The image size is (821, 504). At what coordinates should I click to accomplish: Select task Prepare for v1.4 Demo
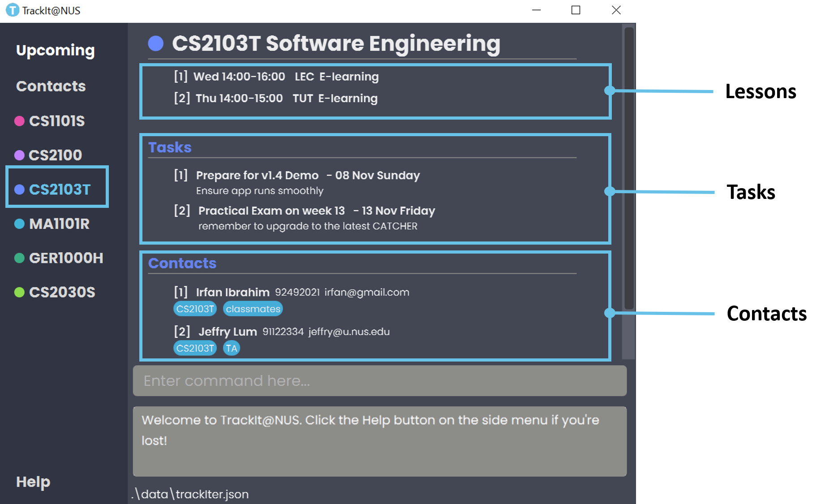(257, 175)
